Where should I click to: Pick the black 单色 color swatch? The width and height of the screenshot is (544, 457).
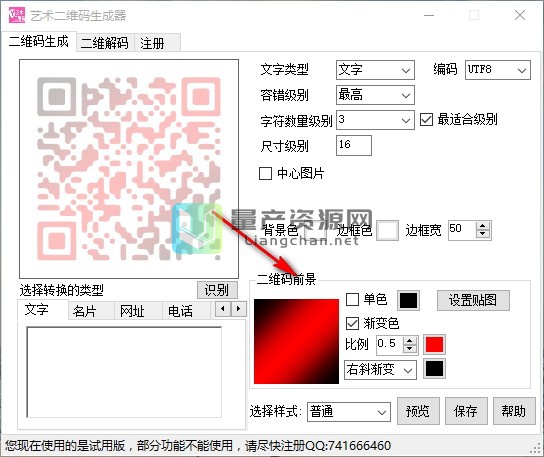[x=408, y=300]
